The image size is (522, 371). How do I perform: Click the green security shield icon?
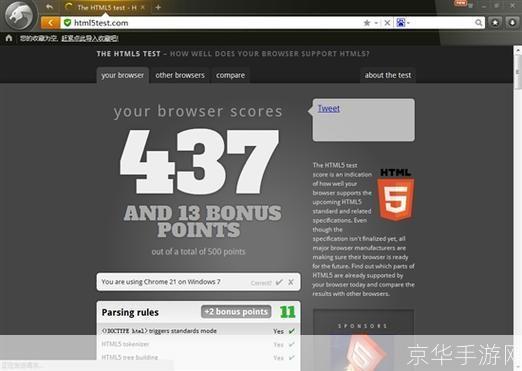pos(68,23)
